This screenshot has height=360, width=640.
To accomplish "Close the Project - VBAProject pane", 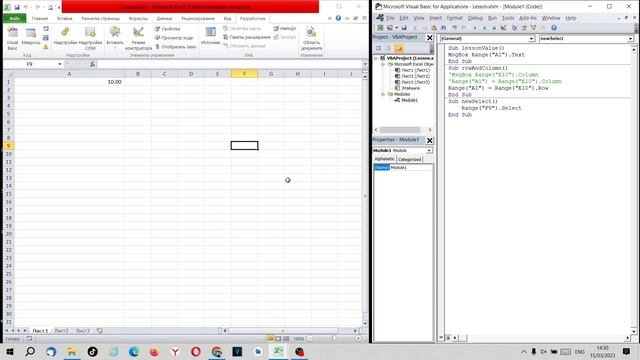I will (429, 38).
